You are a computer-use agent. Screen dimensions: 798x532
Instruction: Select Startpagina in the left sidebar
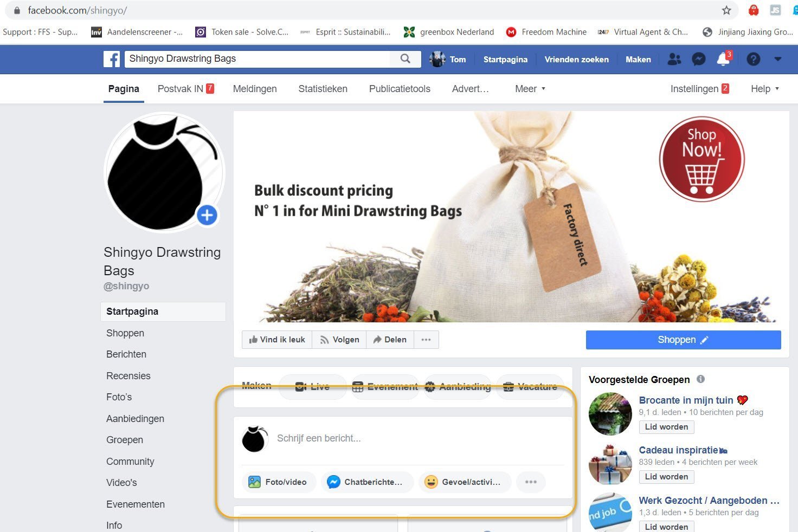coord(163,312)
